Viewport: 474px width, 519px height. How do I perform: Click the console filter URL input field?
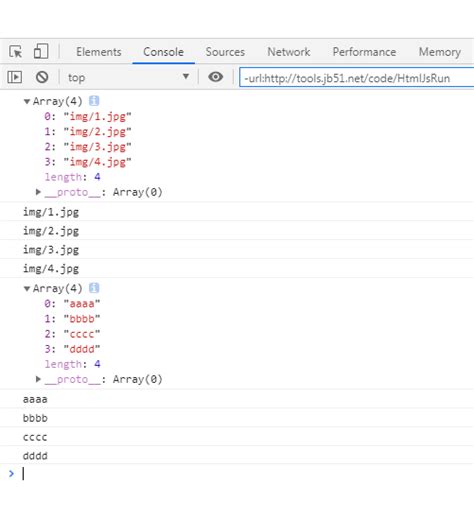(x=357, y=78)
